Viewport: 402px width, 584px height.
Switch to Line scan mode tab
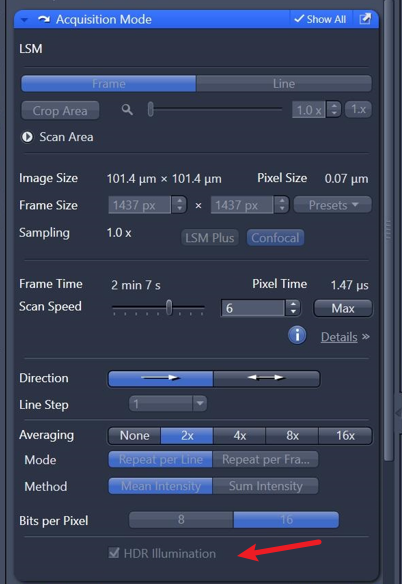284,83
